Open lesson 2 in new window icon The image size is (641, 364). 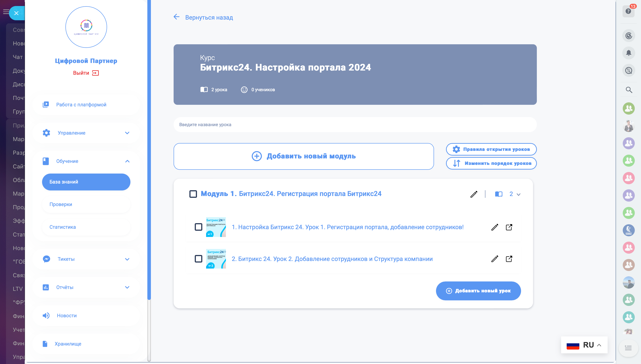coord(509,259)
